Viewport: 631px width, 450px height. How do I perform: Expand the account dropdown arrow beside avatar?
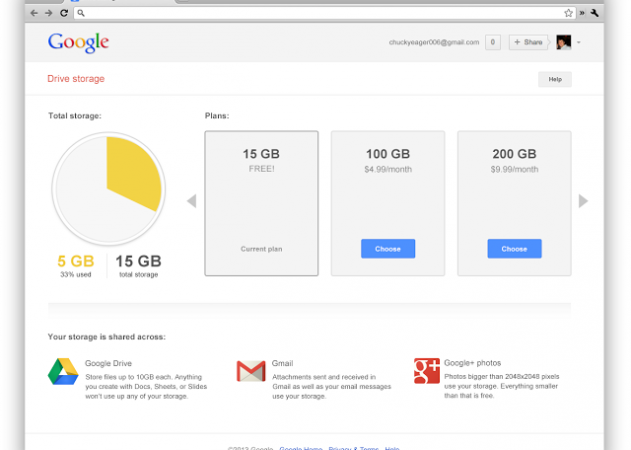(x=579, y=42)
